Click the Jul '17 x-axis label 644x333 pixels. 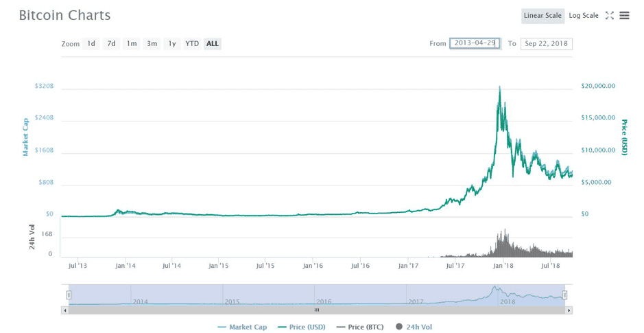455,266
